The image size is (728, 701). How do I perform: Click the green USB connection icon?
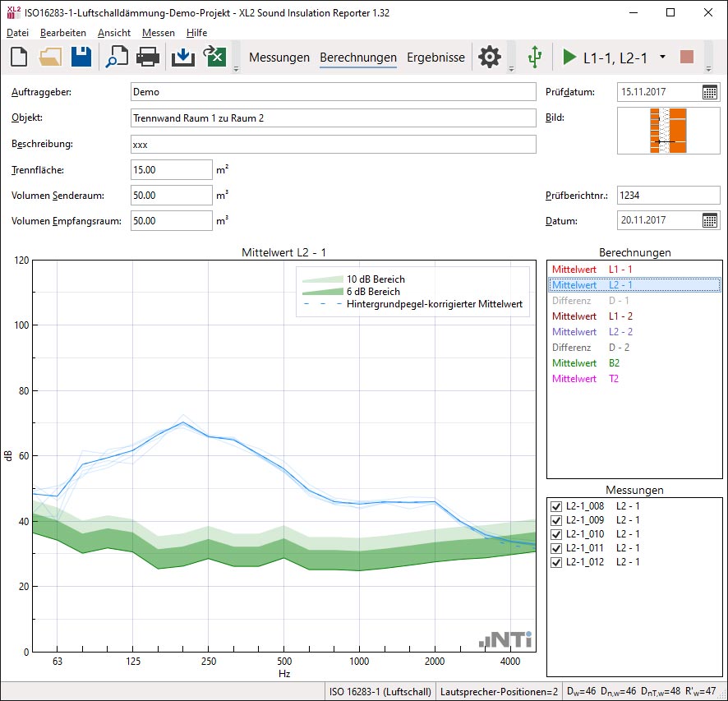pos(535,57)
